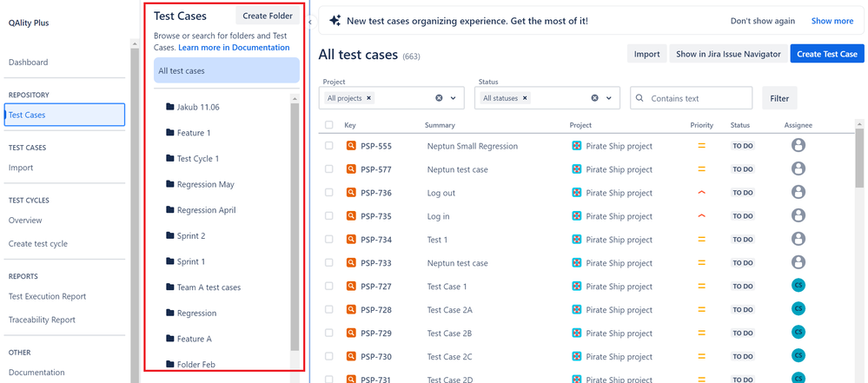Open the Jakub 11.06 folder icon
Image resolution: width=868 pixels, height=383 pixels.
170,107
